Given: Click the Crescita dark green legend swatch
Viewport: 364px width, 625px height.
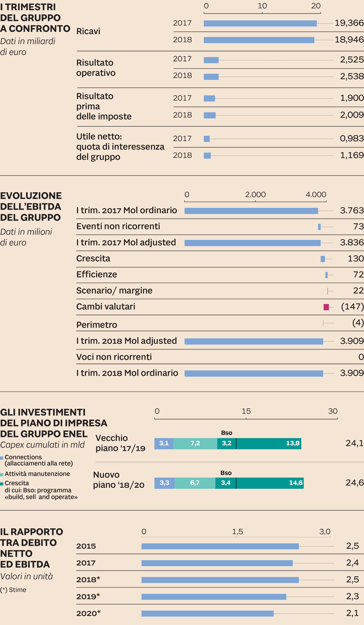Looking at the screenshot, I should click(1, 484).
